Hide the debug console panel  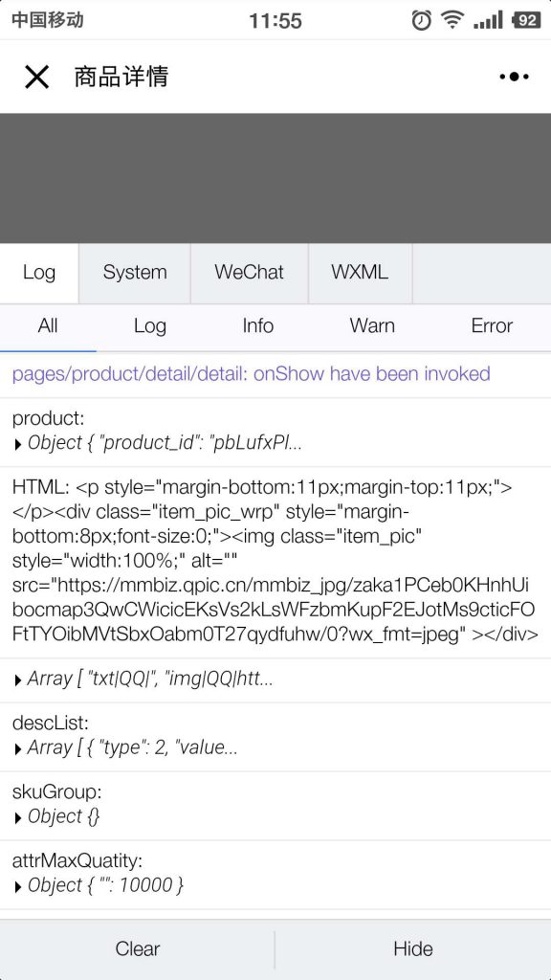tap(413, 948)
